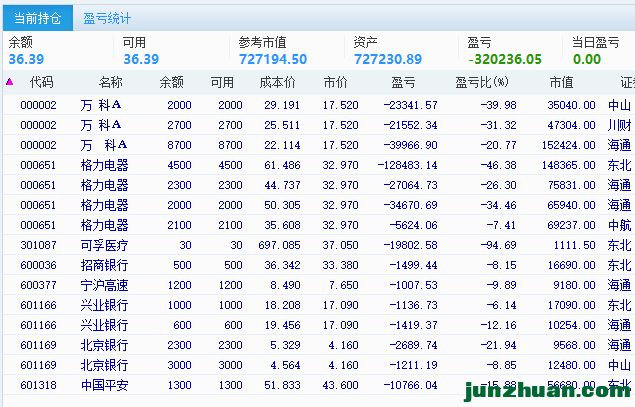Click the 余额 column header in table

(171, 82)
